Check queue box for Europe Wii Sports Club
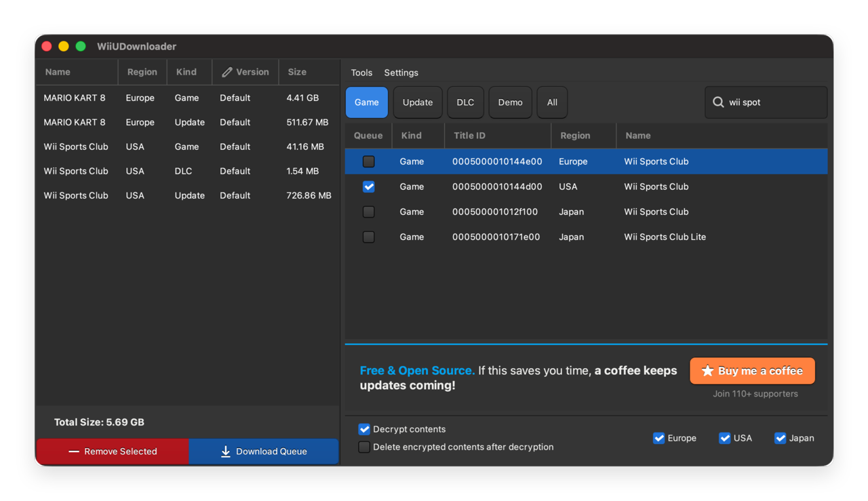868x501 pixels. [369, 161]
